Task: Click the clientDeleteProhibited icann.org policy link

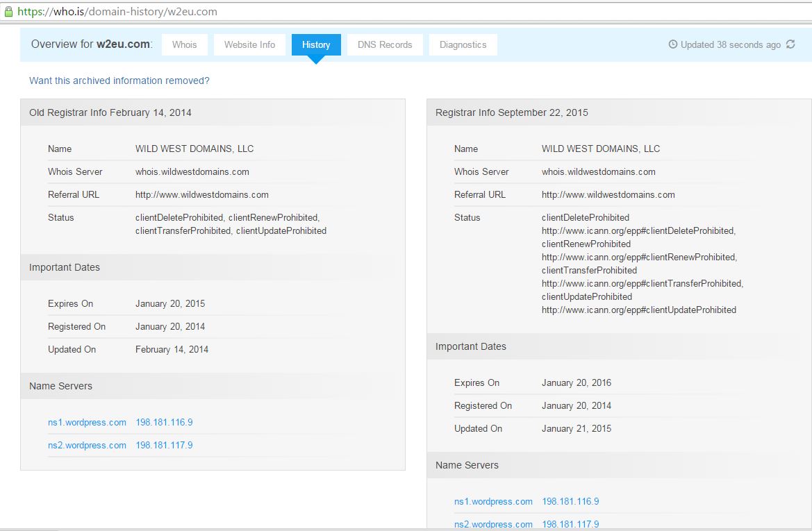Action: click(638, 230)
